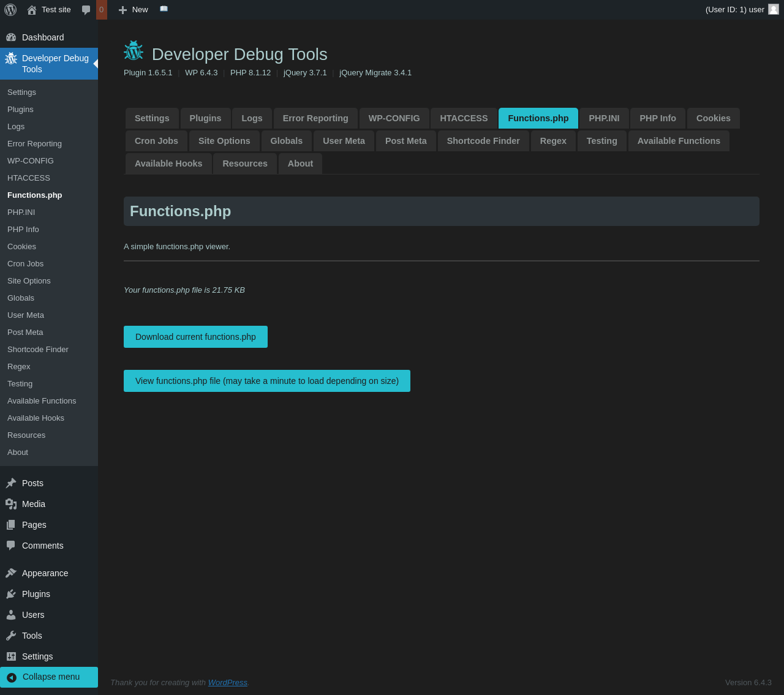Click the comments bubble icon in admin bar
784x695 pixels.
[x=86, y=10]
